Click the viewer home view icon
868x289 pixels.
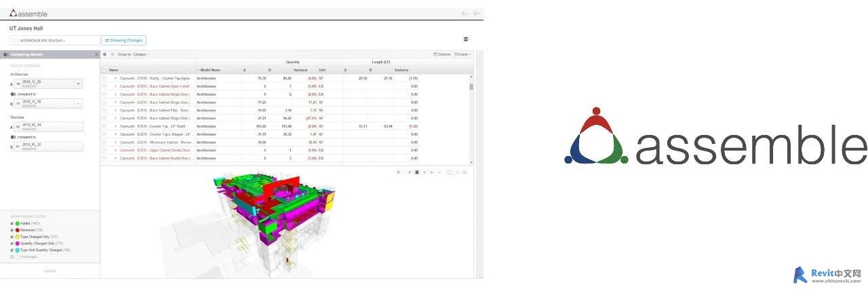(398, 172)
